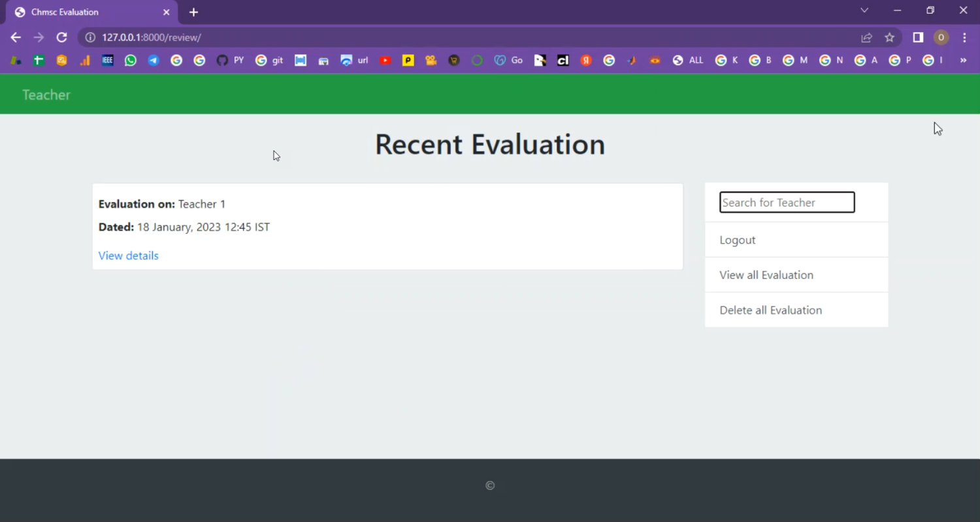Choose Logout from the sidebar menu
This screenshot has width=980, height=522.
point(738,240)
